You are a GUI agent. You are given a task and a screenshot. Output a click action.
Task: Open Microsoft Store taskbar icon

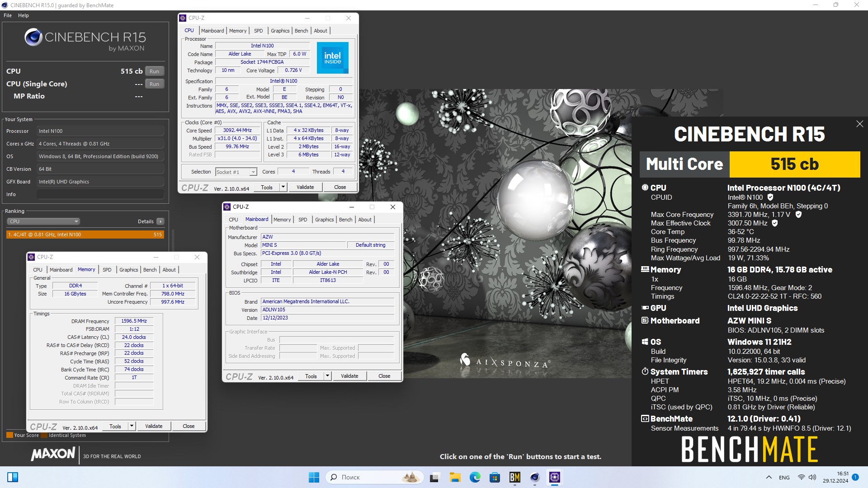[x=495, y=477]
